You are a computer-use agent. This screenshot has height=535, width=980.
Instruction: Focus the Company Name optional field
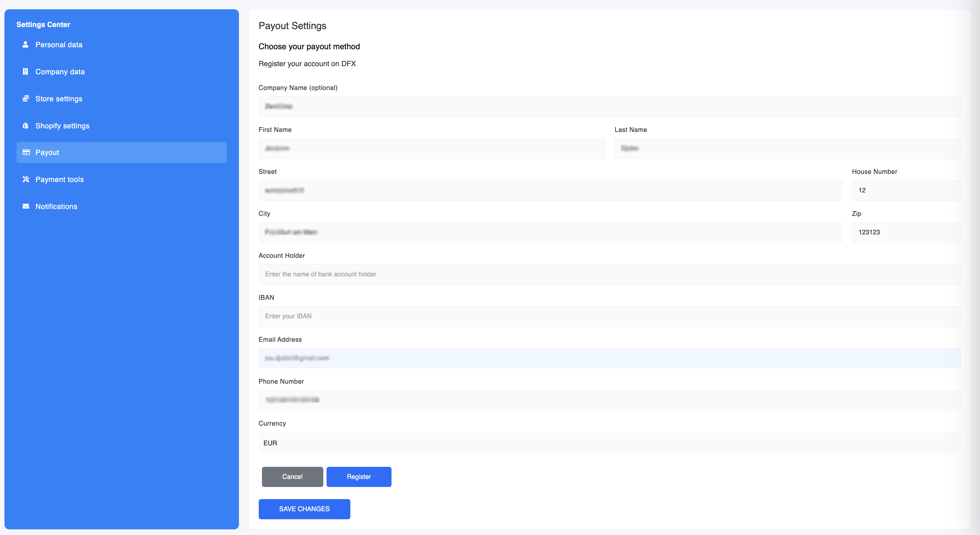click(609, 107)
